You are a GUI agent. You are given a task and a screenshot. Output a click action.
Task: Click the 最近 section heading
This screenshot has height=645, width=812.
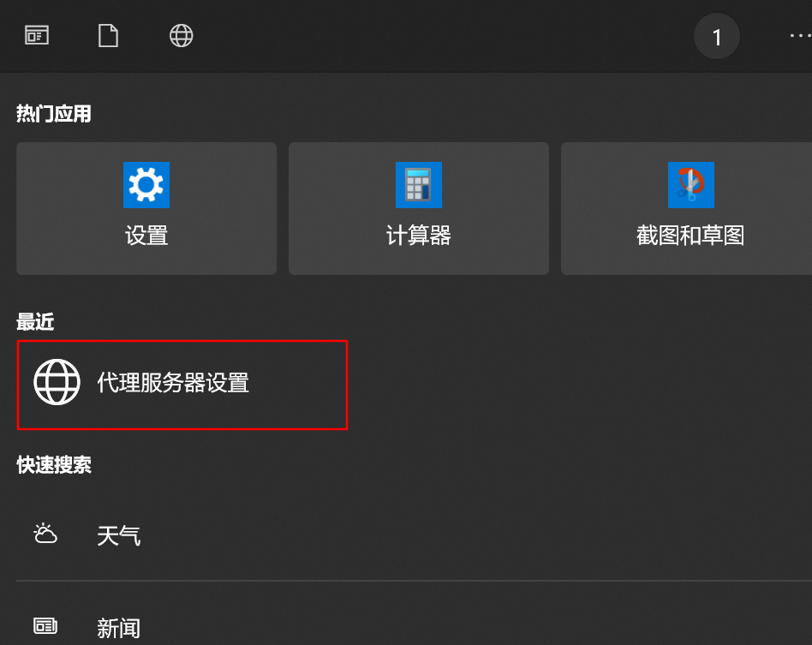35,322
